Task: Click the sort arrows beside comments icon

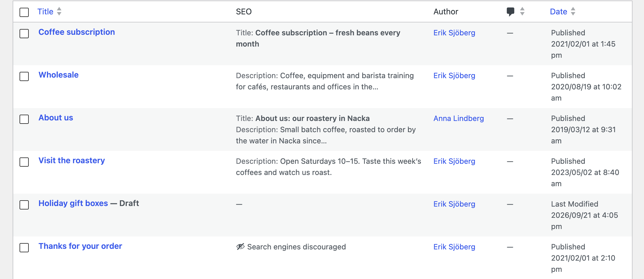Action: 522,11
